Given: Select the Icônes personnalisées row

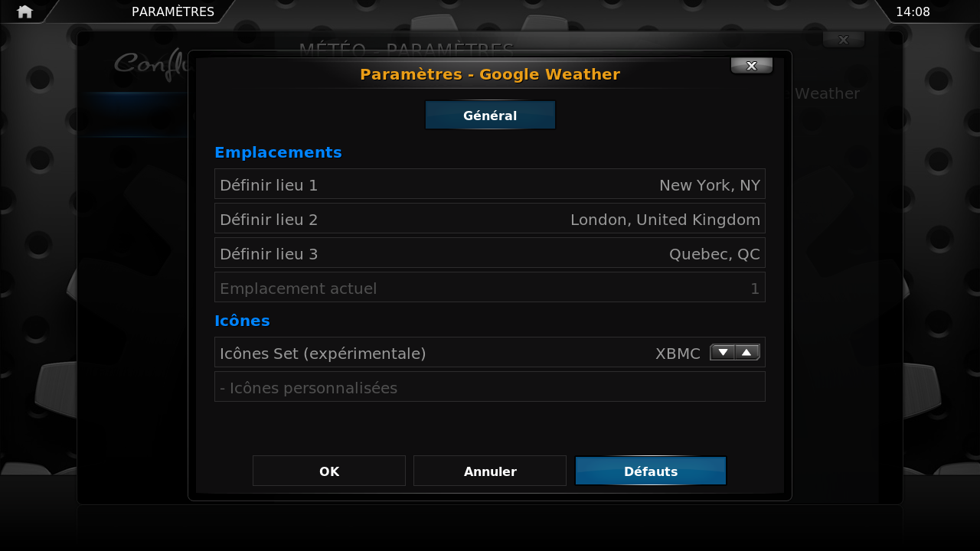Looking at the screenshot, I should (x=490, y=387).
